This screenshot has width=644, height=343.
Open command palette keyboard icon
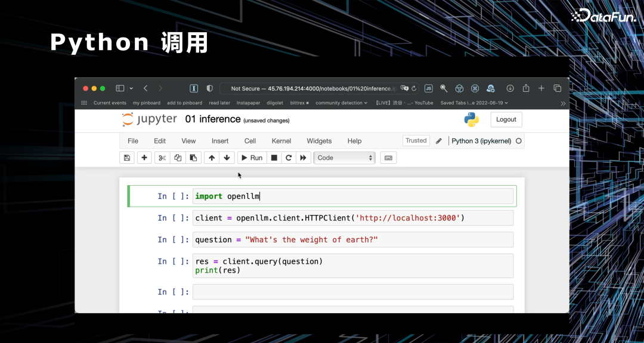pos(388,158)
